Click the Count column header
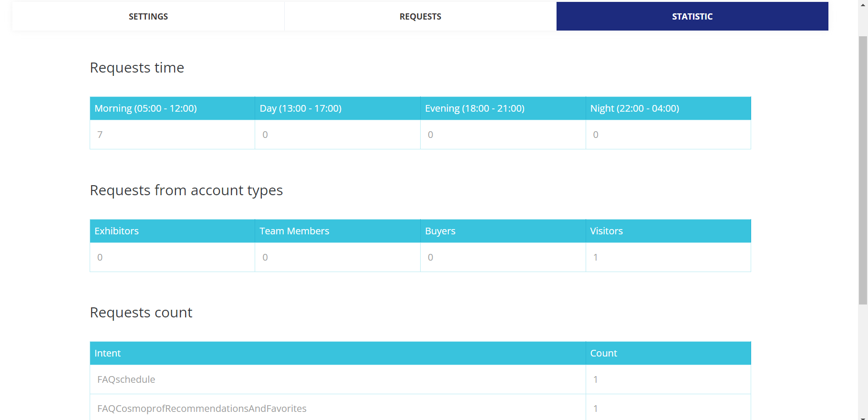The width and height of the screenshot is (868, 420). [668, 353]
